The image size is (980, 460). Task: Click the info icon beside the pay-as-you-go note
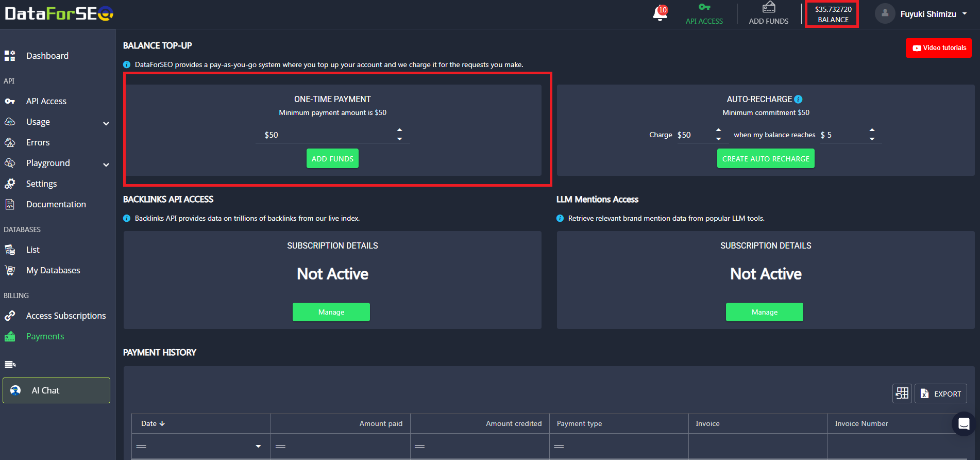click(127, 64)
